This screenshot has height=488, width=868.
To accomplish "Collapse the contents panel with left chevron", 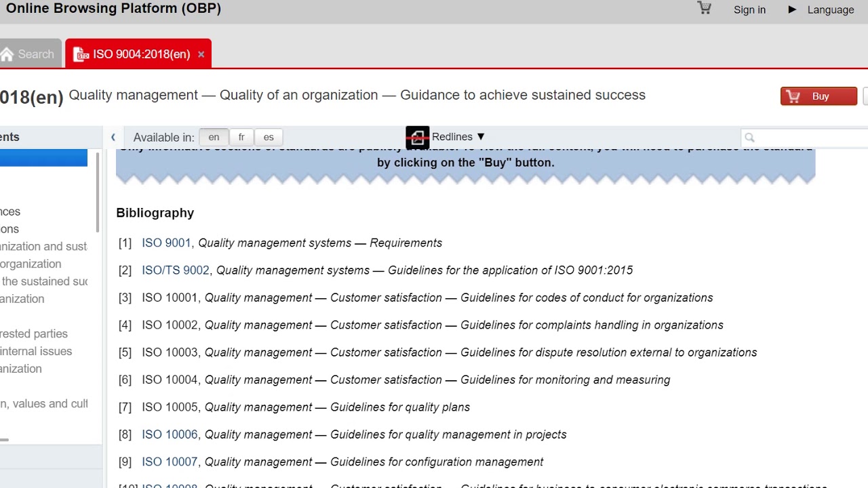I will pyautogui.click(x=113, y=137).
